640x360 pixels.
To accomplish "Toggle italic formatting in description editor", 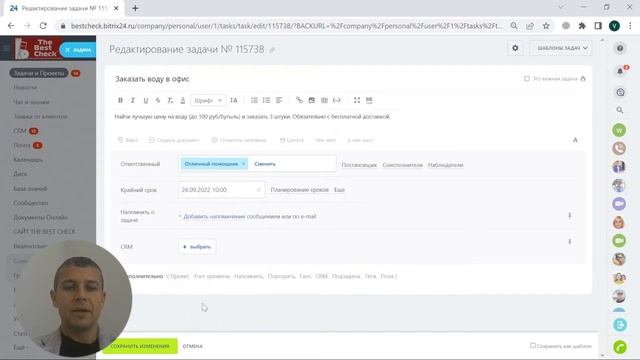I will click(x=133, y=100).
